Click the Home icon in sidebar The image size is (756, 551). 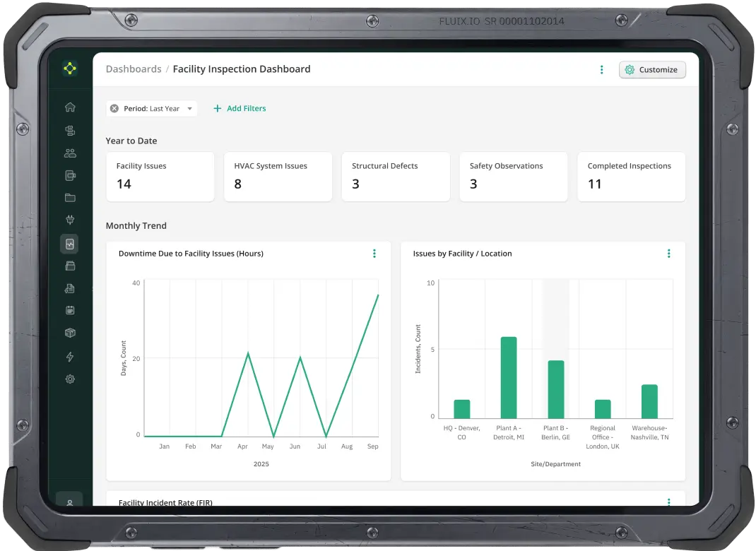pyautogui.click(x=70, y=107)
